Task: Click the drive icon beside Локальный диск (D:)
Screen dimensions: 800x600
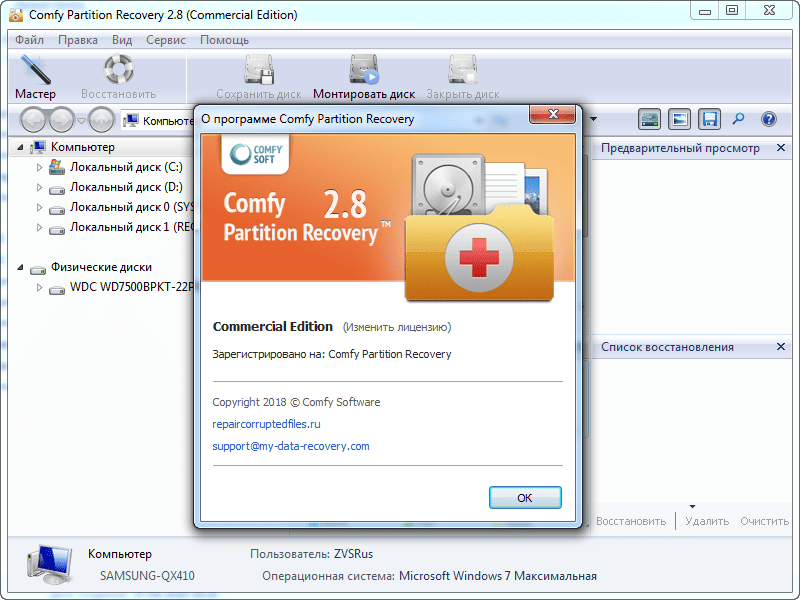Action: point(57,190)
